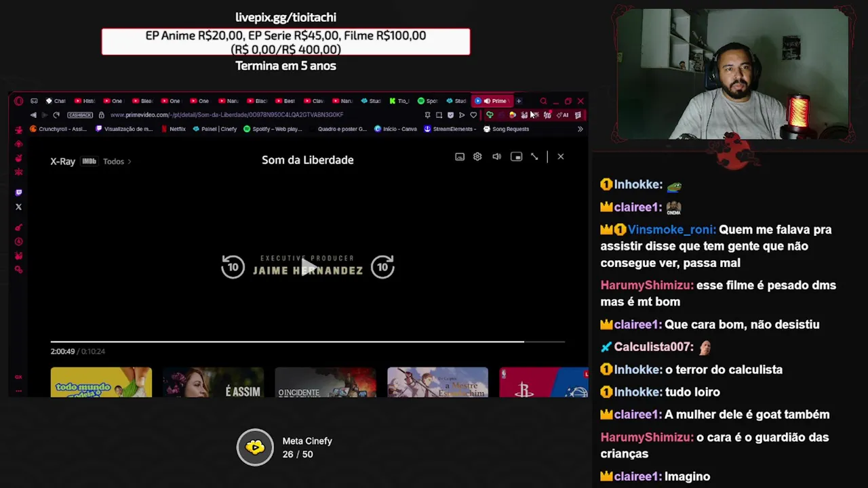Enable picture-in-picture mode in player
Viewport: 868px width, 488px height.
516,157
